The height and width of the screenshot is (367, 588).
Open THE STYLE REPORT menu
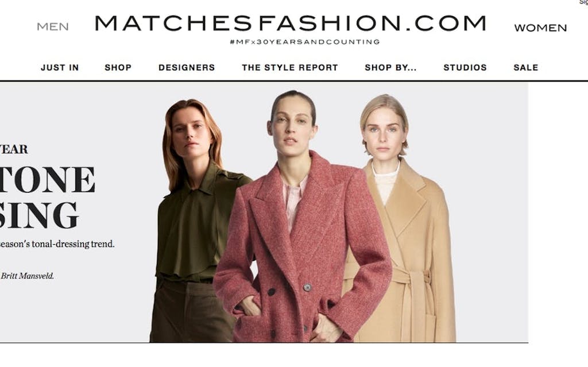coord(290,68)
